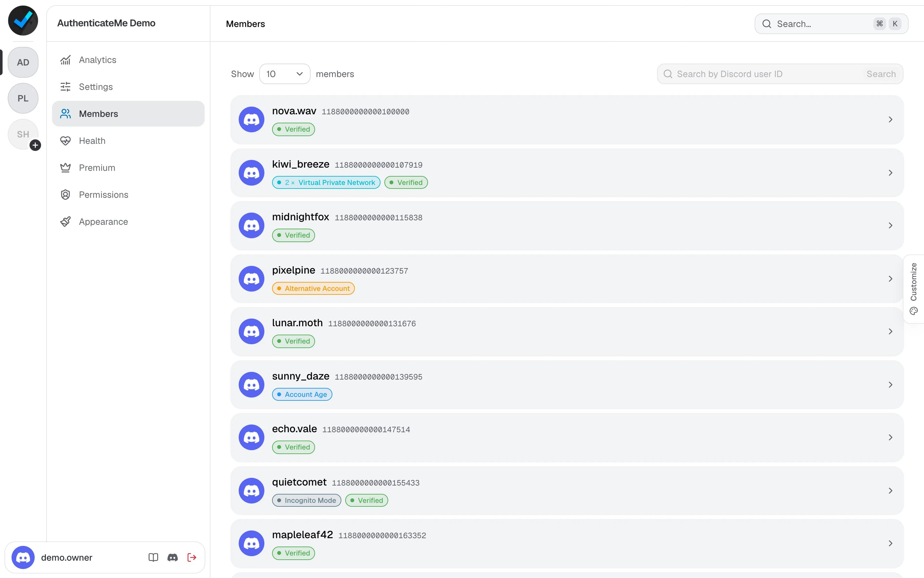
Task: Expand the midnightfox row chevron
Action: pyautogui.click(x=890, y=225)
